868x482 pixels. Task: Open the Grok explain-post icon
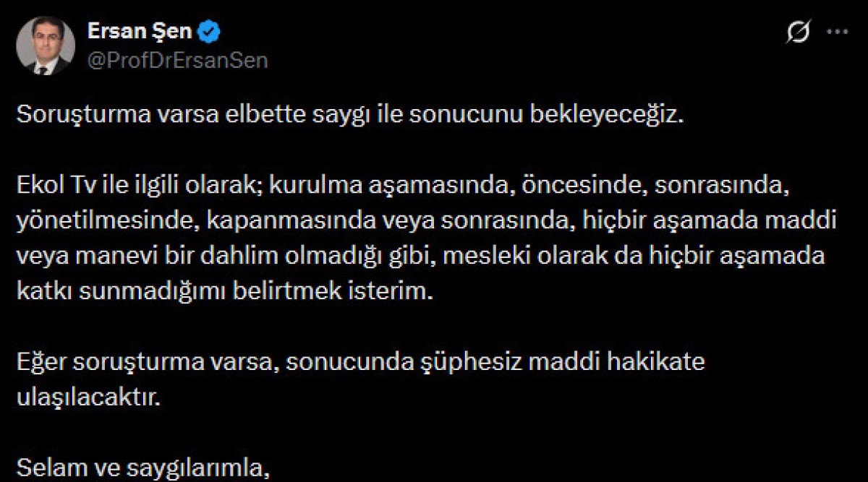[799, 33]
